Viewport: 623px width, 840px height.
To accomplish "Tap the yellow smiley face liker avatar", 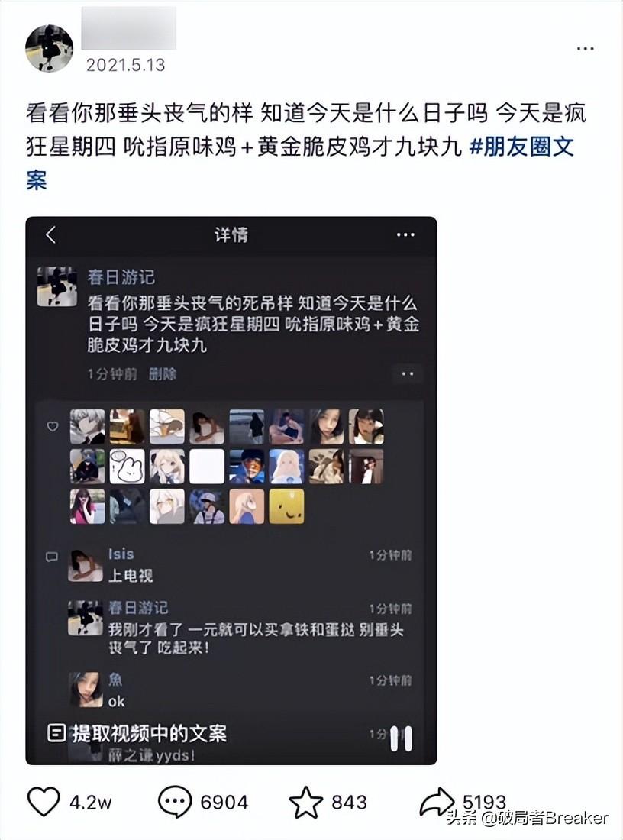I will 286,506.
